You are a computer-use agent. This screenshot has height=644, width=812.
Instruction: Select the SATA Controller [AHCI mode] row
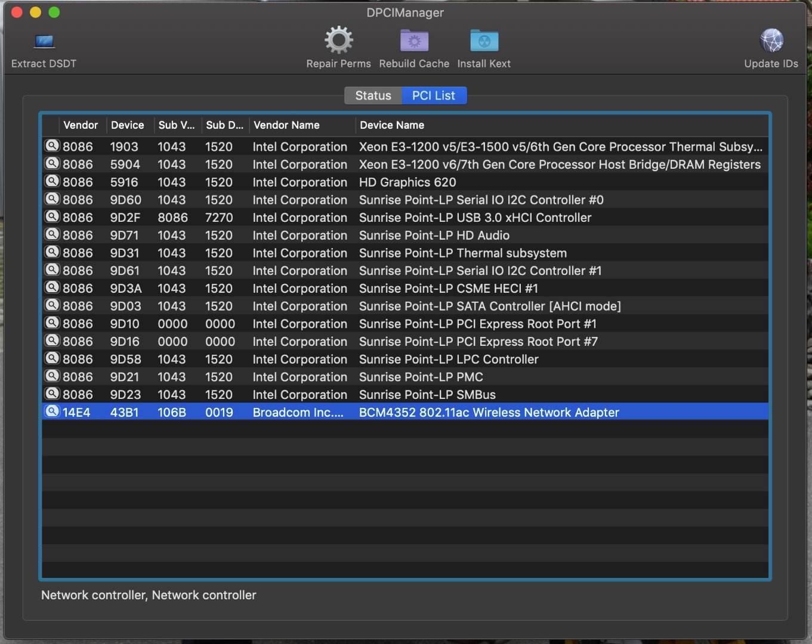[x=489, y=306]
